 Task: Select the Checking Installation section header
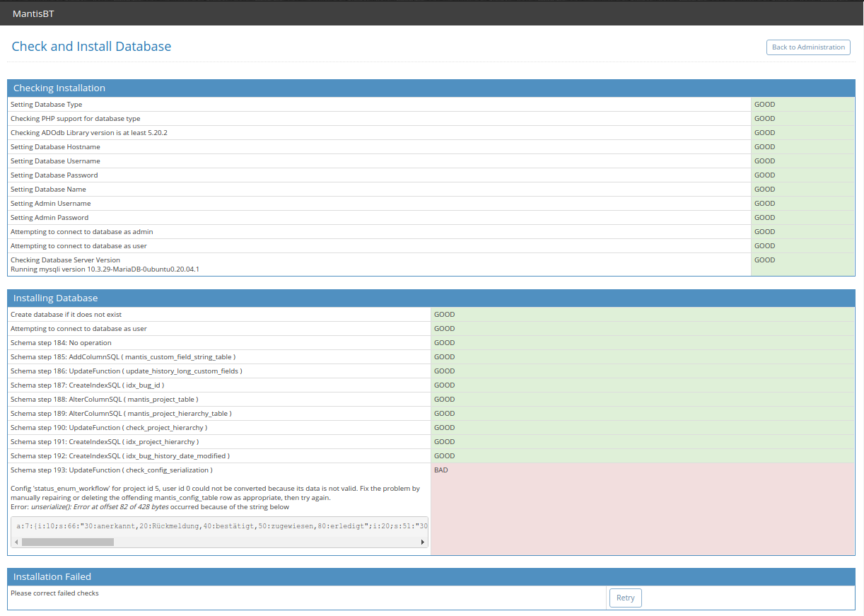[59, 88]
